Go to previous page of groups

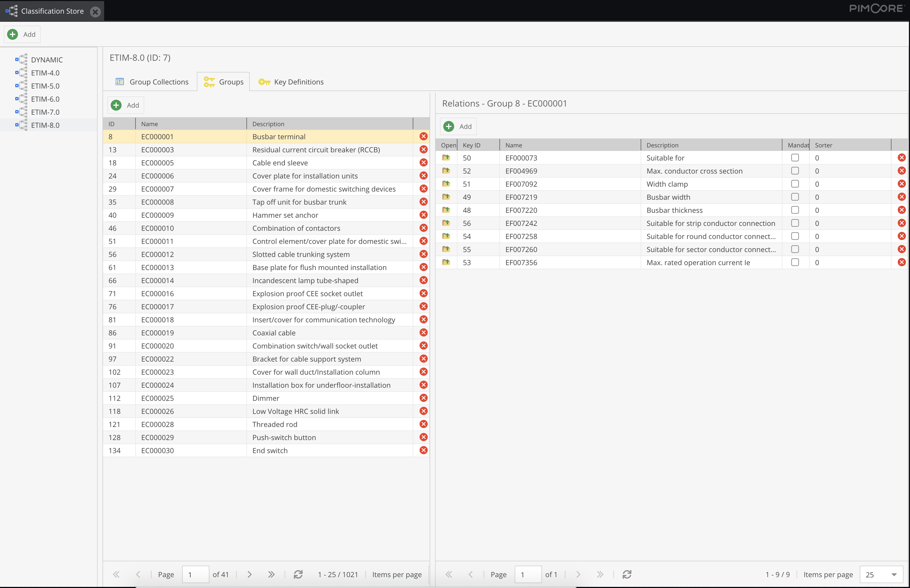138,574
